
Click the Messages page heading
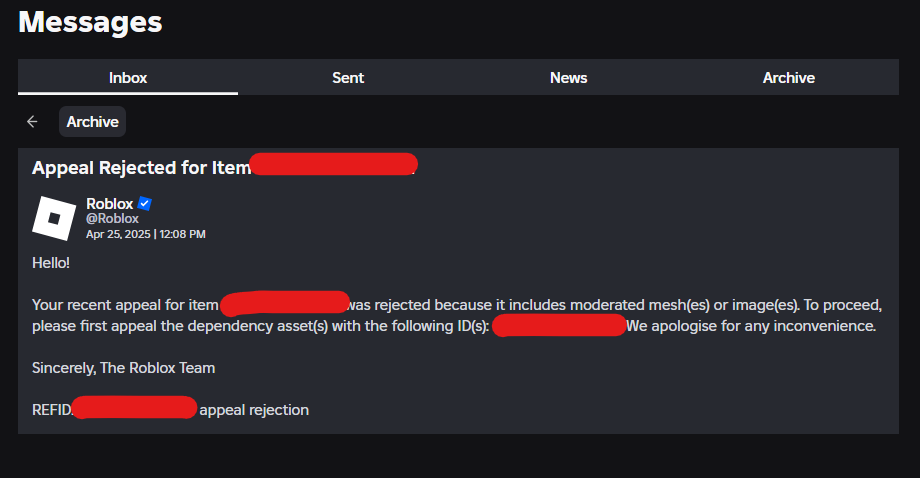90,22
